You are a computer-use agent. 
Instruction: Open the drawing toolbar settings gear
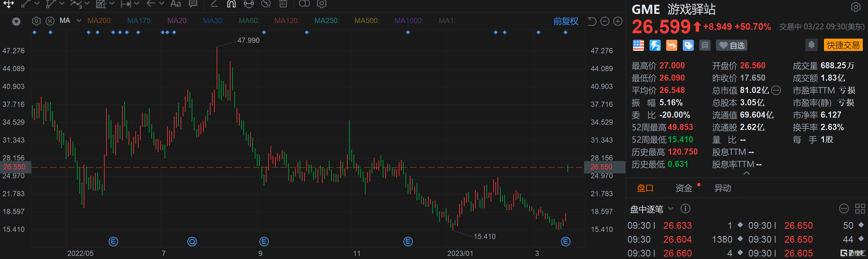coord(322,4)
